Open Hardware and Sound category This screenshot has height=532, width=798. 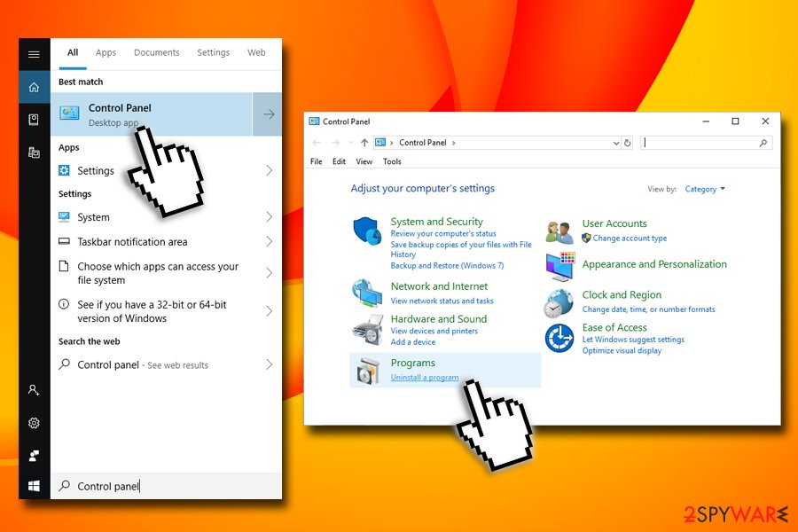[x=439, y=319]
